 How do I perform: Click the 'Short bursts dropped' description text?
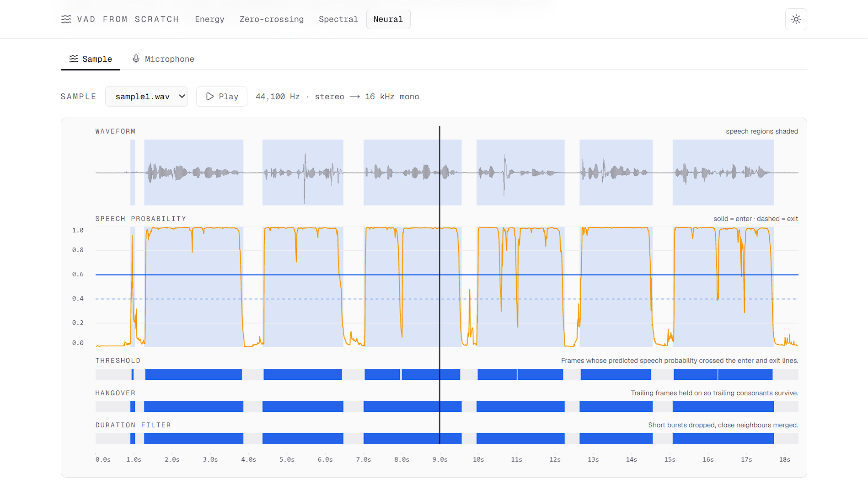point(723,425)
